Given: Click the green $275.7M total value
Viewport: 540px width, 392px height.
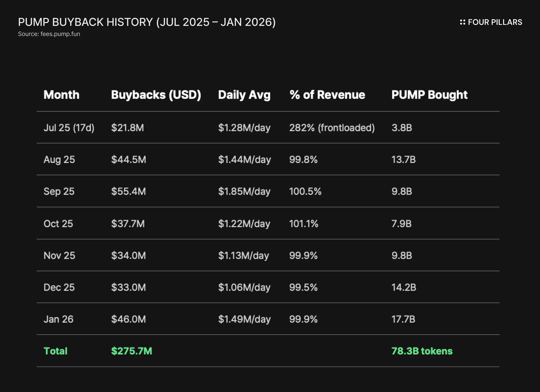Looking at the screenshot, I should (x=131, y=351).
